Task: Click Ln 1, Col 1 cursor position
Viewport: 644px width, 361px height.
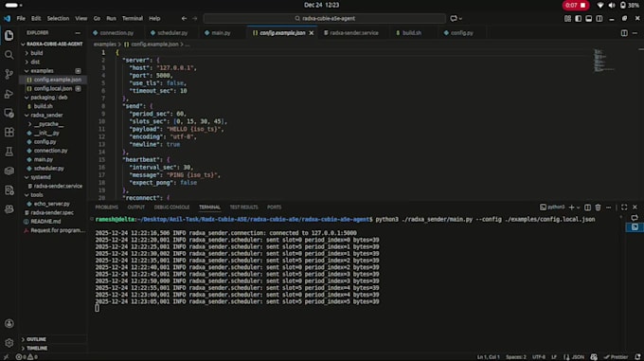Action: 489,357
